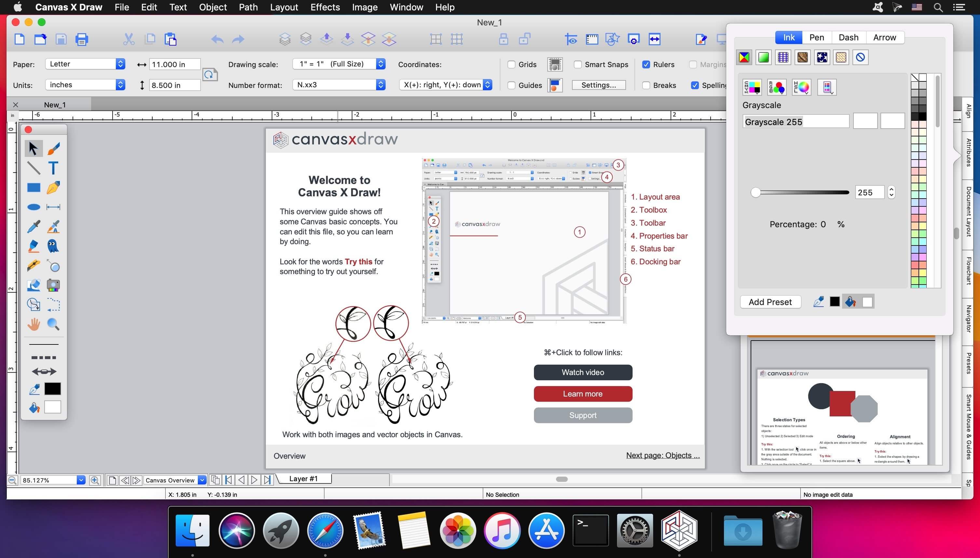
Task: Enable the Grids checkbox
Action: (x=511, y=64)
